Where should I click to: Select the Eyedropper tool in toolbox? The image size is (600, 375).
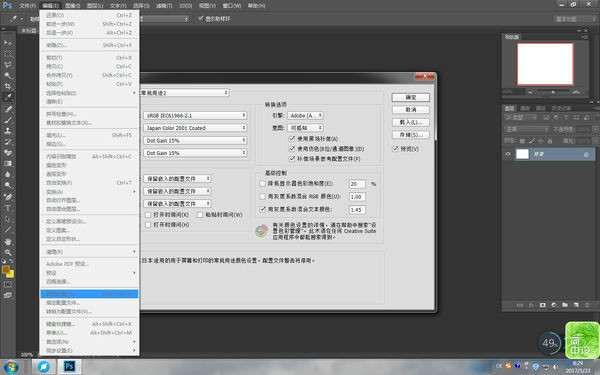tap(8, 97)
